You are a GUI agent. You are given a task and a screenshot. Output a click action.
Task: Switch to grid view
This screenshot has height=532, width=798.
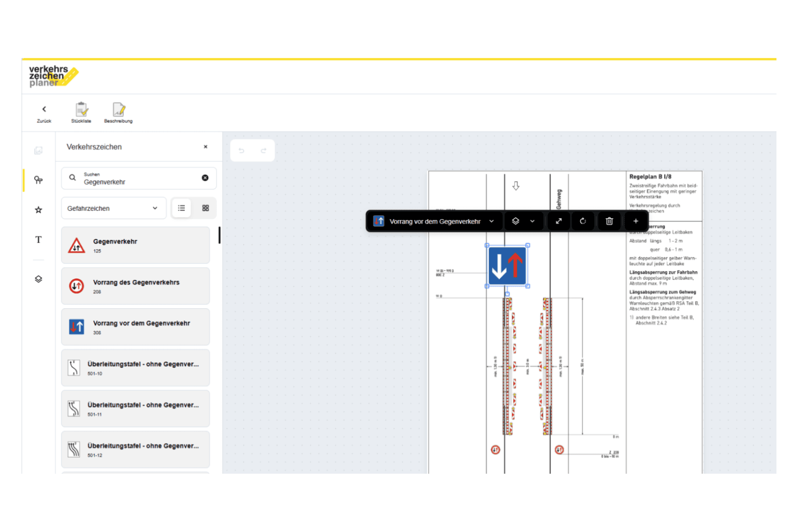[x=205, y=208]
